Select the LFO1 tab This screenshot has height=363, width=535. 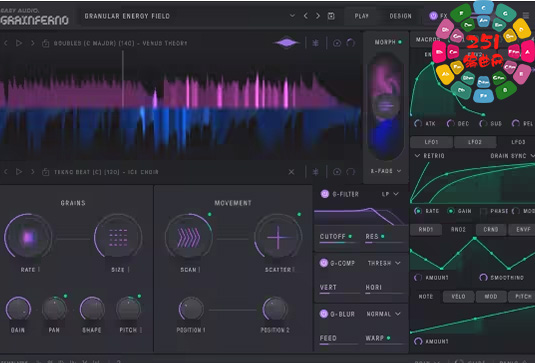coord(431,142)
